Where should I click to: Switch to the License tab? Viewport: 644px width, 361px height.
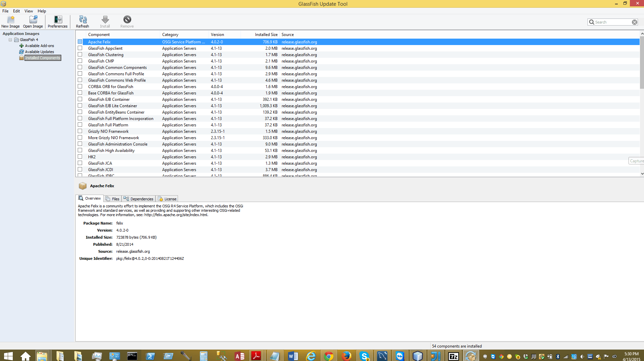(167, 199)
